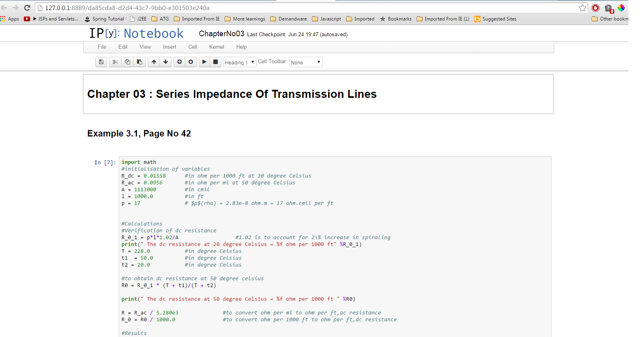
Task: Move the selected cell down
Action: pyautogui.click(x=165, y=62)
